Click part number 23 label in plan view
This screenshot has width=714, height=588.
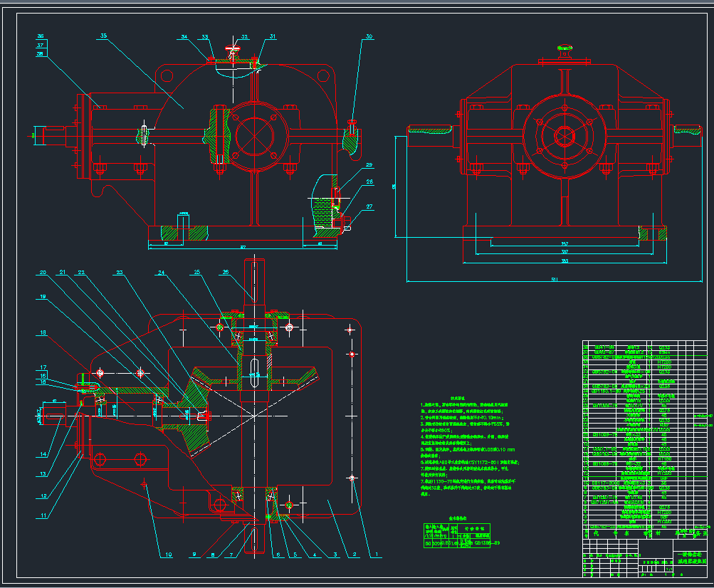tap(120, 273)
